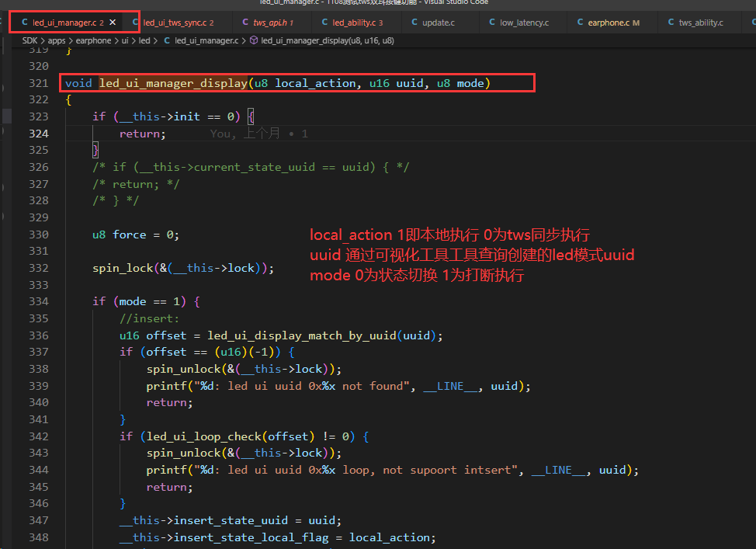Click the 'mode == 1' condition
Viewport: 756px width, 549px height.
(x=150, y=301)
